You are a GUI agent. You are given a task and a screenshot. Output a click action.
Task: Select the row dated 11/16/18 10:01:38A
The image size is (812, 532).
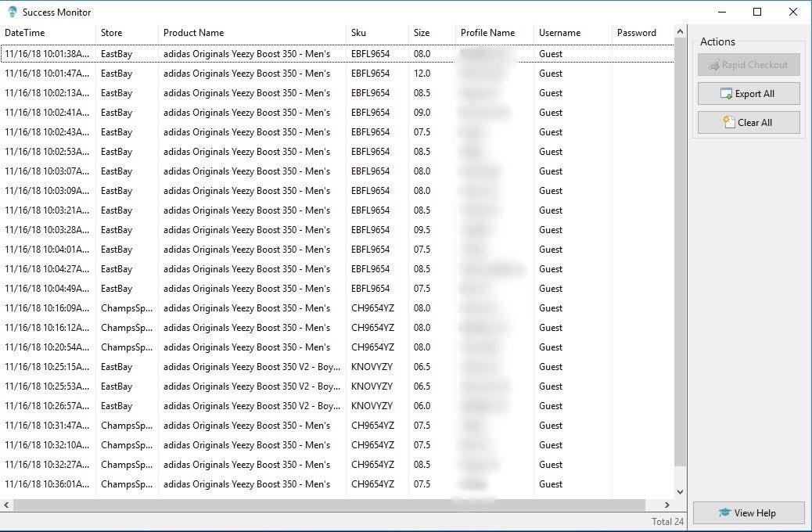point(337,54)
